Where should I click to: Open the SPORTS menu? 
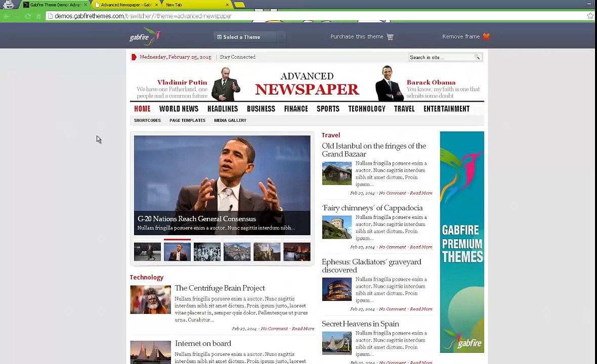328,109
